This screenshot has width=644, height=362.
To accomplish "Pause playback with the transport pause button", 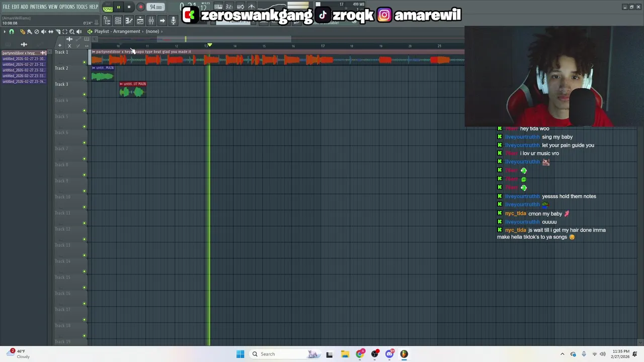I will (118, 7).
